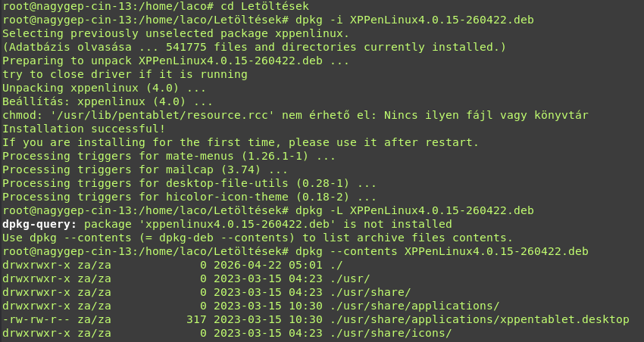Click the '-rw-rw-r--' permissions string
Image resolution: width=644 pixels, height=342 pixels.
coord(36,319)
